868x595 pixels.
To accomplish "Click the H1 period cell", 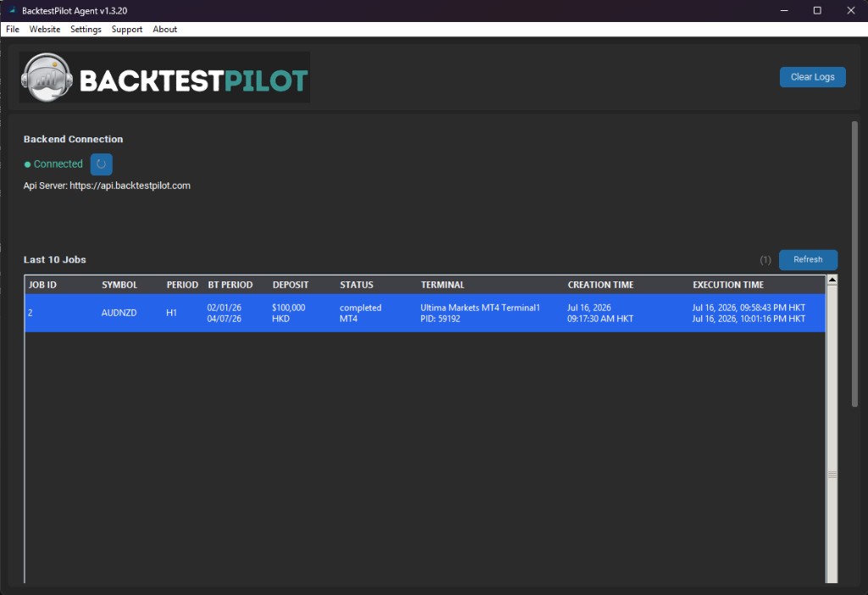I will click(171, 314).
